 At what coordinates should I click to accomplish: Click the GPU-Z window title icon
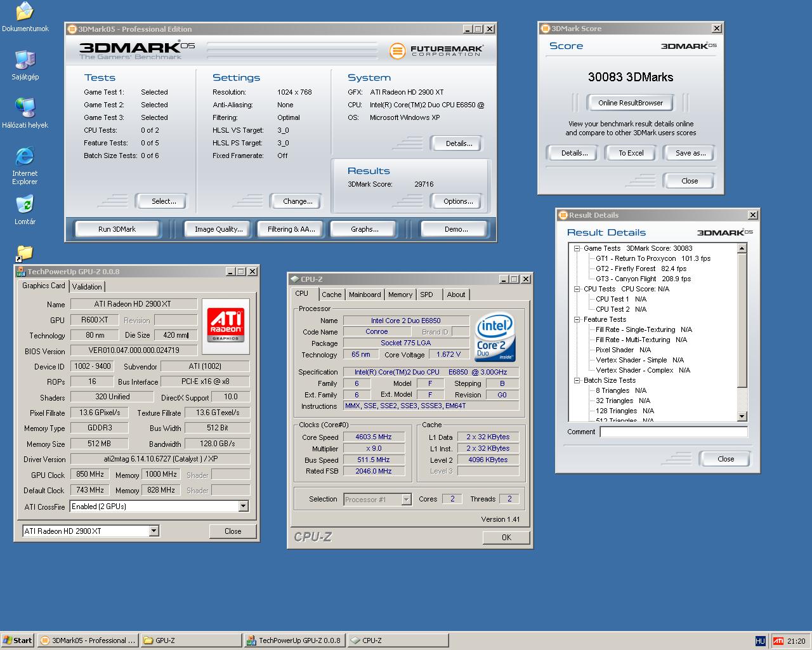[22, 271]
